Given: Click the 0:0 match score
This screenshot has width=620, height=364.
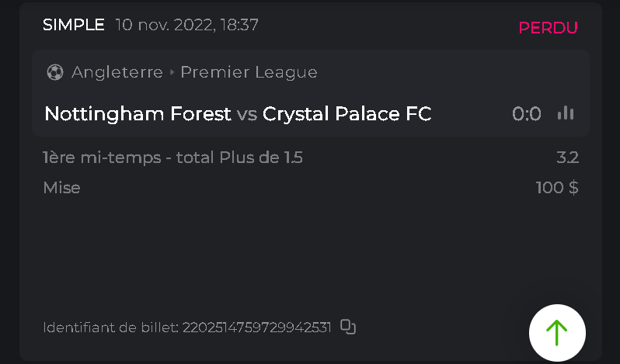Looking at the screenshot, I should (526, 114).
